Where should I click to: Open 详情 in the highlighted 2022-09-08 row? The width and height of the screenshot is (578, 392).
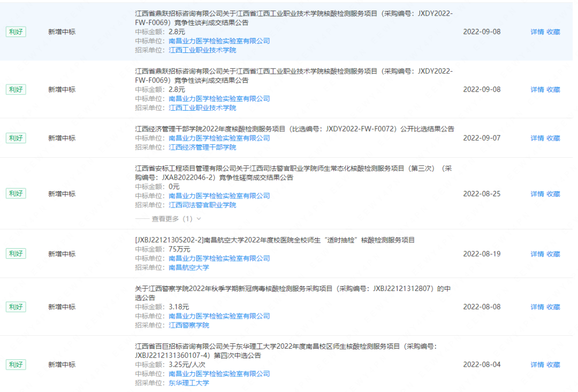[x=537, y=32]
